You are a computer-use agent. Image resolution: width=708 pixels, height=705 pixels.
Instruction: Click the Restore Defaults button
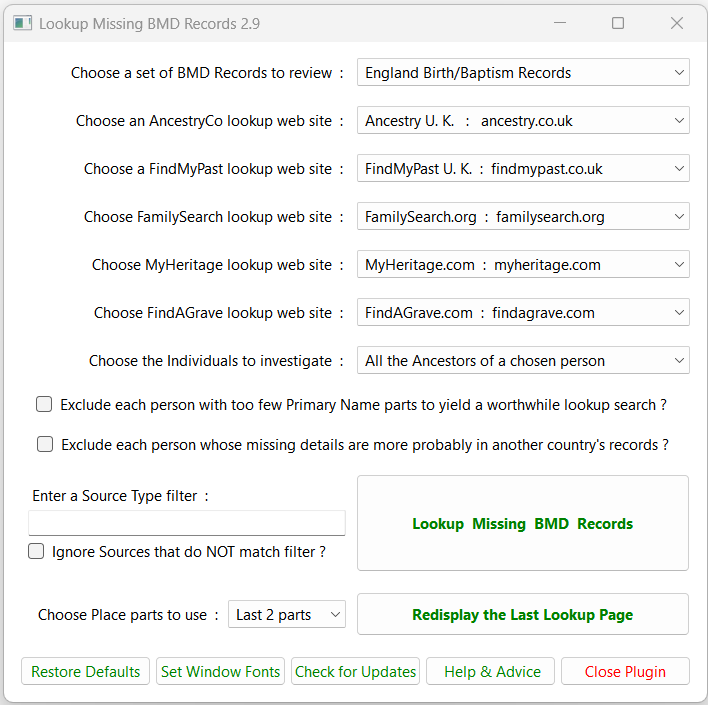[86, 672]
